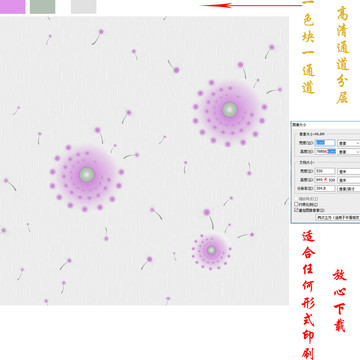Click the greyed-out scale styles checkbox
This screenshot has height=360, width=360.
tap(296, 199)
